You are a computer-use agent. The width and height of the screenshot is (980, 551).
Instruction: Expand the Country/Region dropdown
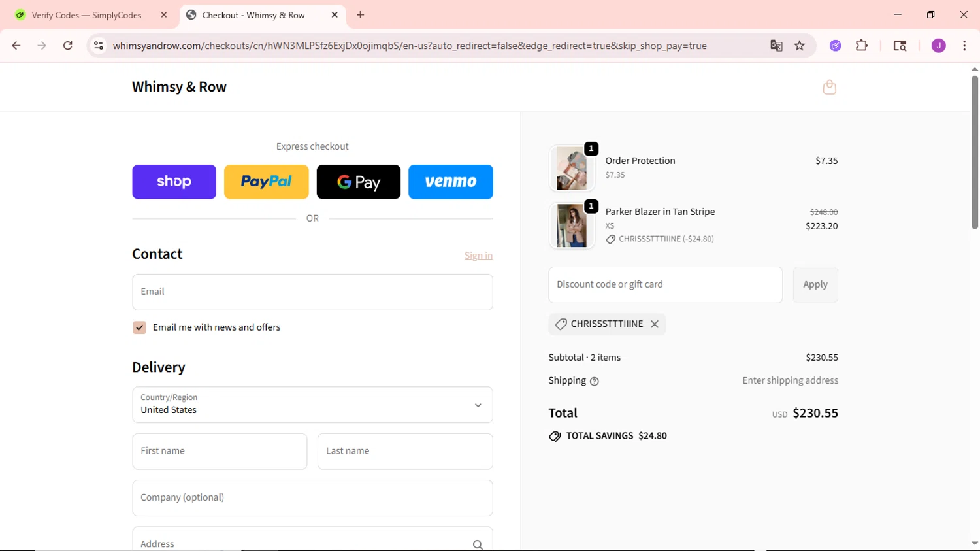tap(312, 405)
